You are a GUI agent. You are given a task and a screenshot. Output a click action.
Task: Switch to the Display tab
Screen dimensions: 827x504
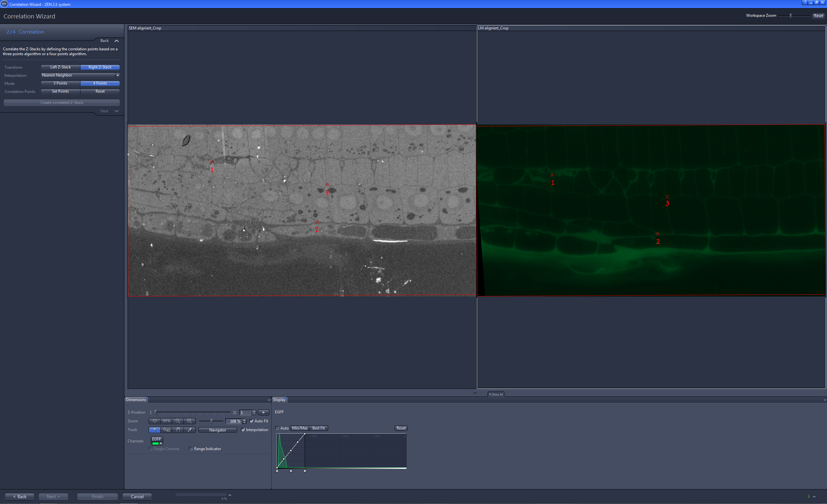pyautogui.click(x=279, y=400)
